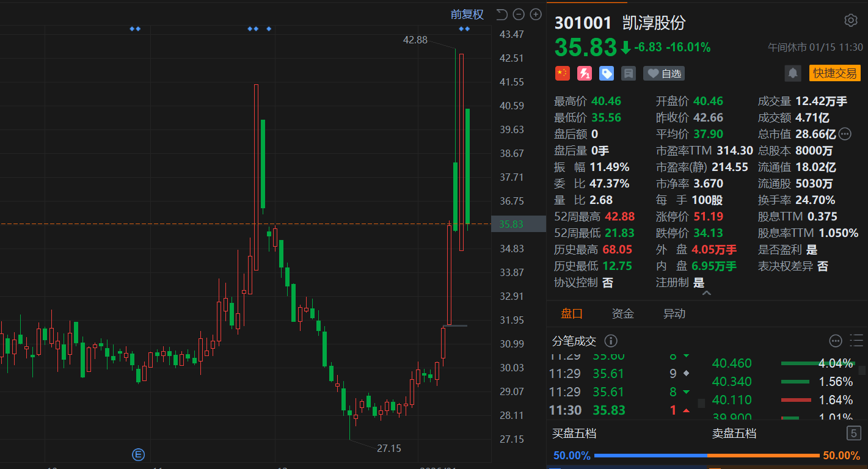868x469 pixels.
Task: Open the settings gear next to stock name
Action: pyautogui.click(x=850, y=21)
